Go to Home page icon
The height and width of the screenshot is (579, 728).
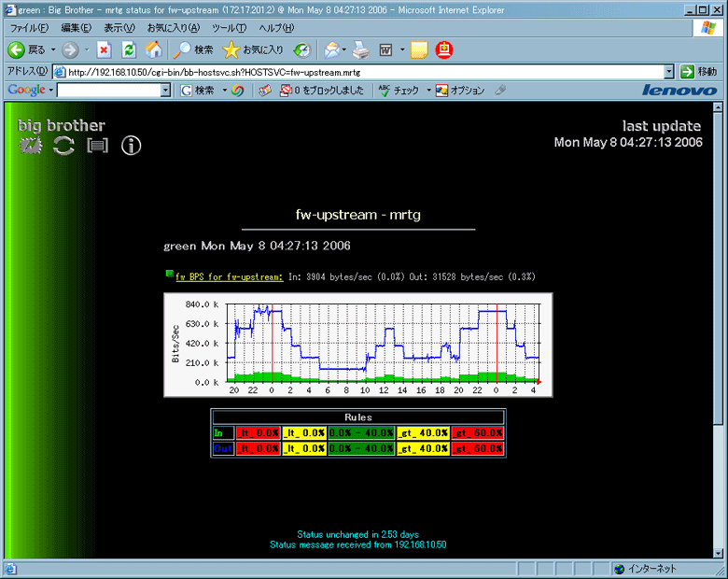point(153,49)
